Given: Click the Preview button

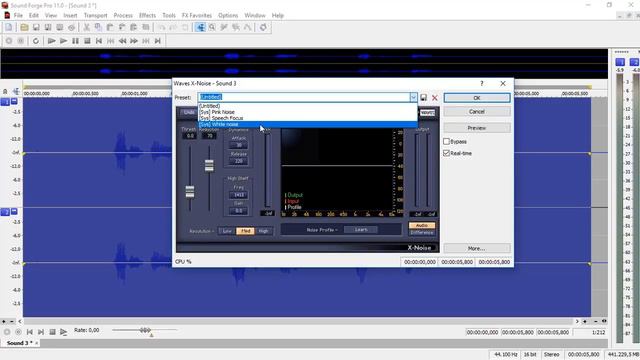Looking at the screenshot, I should [477, 128].
